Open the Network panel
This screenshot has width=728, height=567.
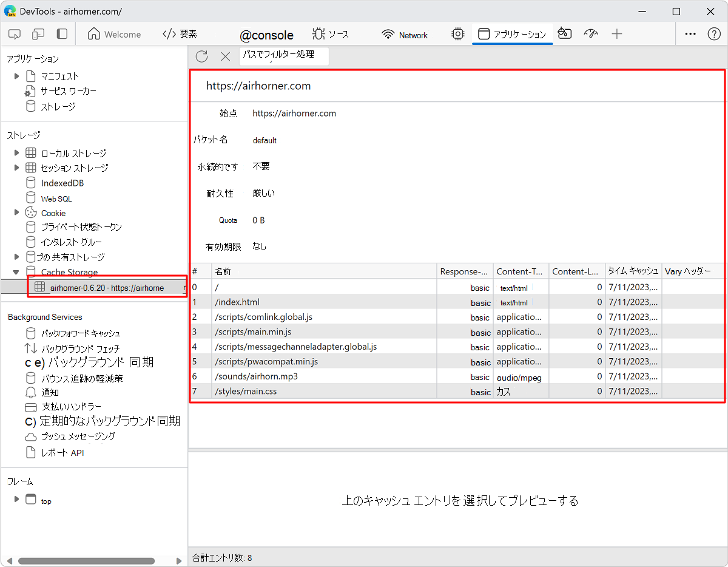[x=404, y=34]
